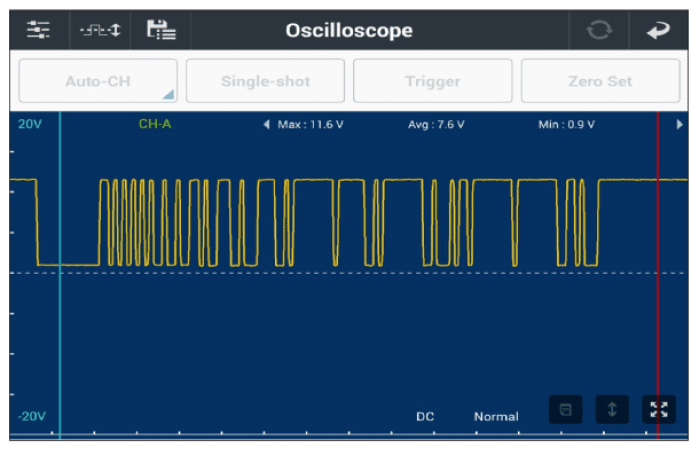Open the save waveform data icon

[160, 30]
